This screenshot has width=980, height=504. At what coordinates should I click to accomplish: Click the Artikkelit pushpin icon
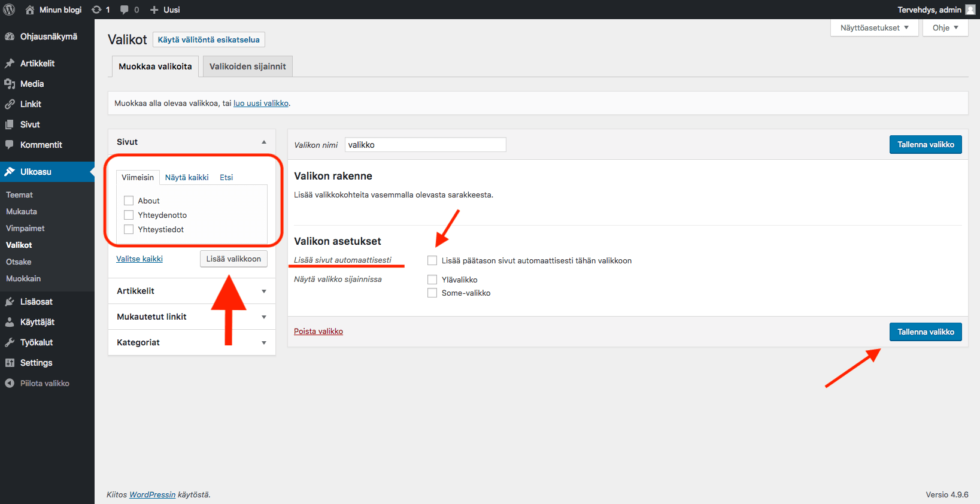click(x=10, y=63)
